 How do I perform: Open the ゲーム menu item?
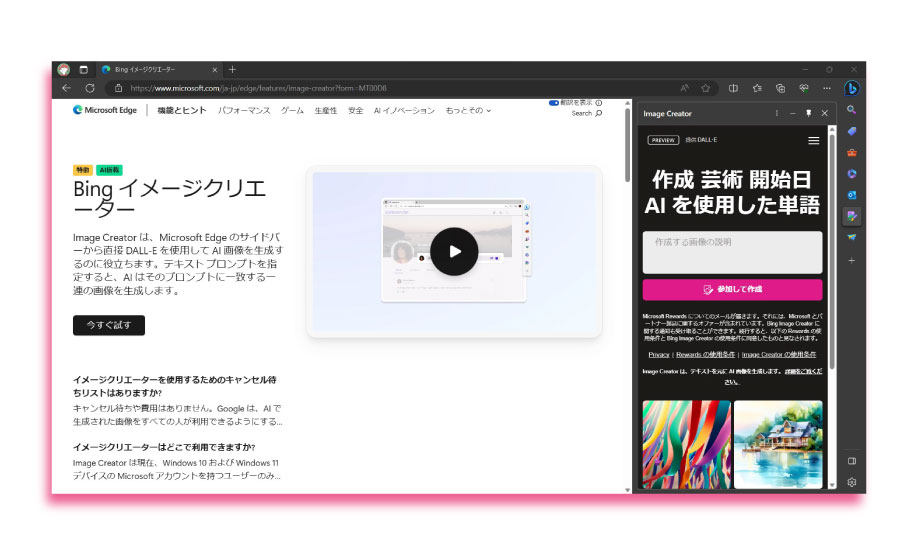[x=292, y=110]
